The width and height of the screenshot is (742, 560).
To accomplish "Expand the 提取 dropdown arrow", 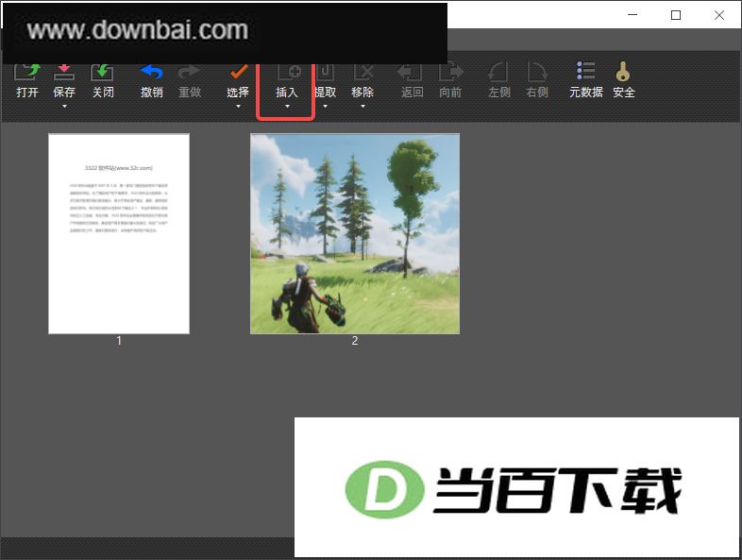I will [325, 107].
